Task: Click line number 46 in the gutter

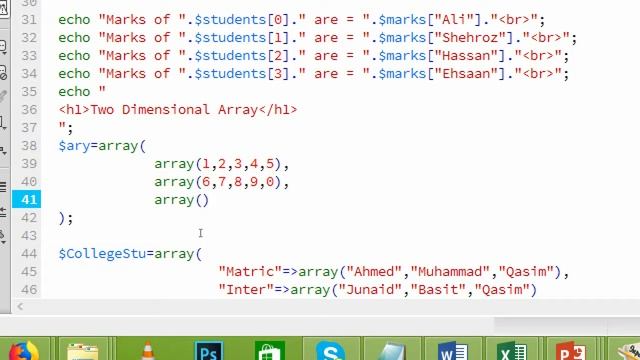Action: tap(29, 289)
